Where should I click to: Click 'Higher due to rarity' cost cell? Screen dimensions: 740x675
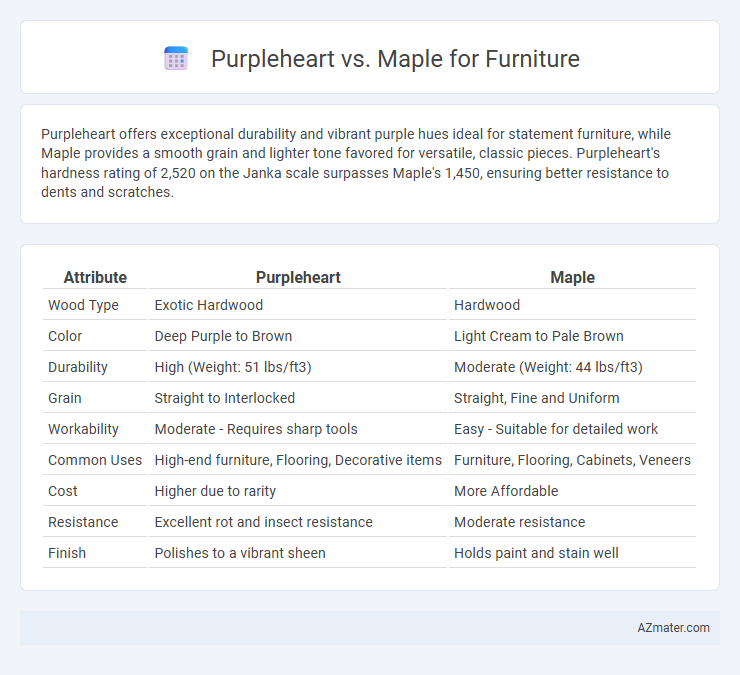pos(215,491)
